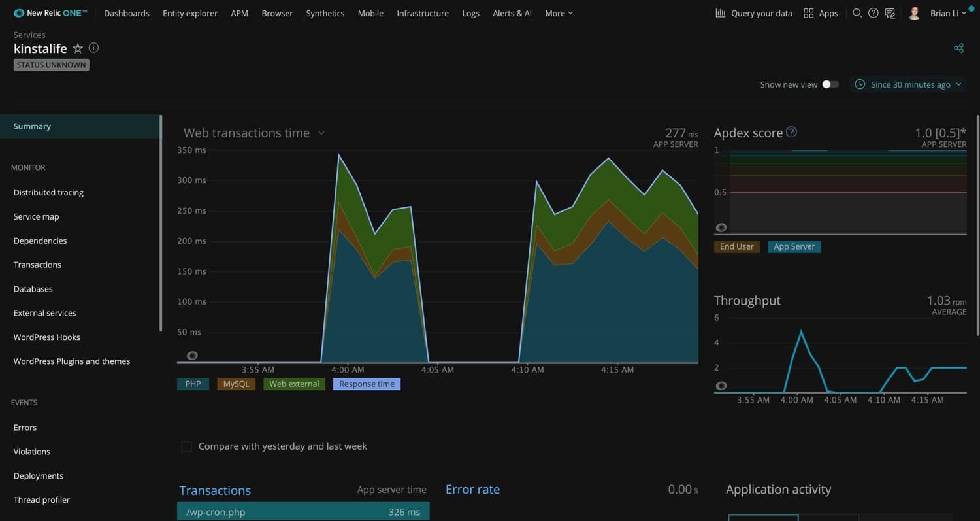Image resolution: width=980 pixels, height=521 pixels.
Task: Click the share icon at top right
Action: pyautogui.click(x=958, y=48)
